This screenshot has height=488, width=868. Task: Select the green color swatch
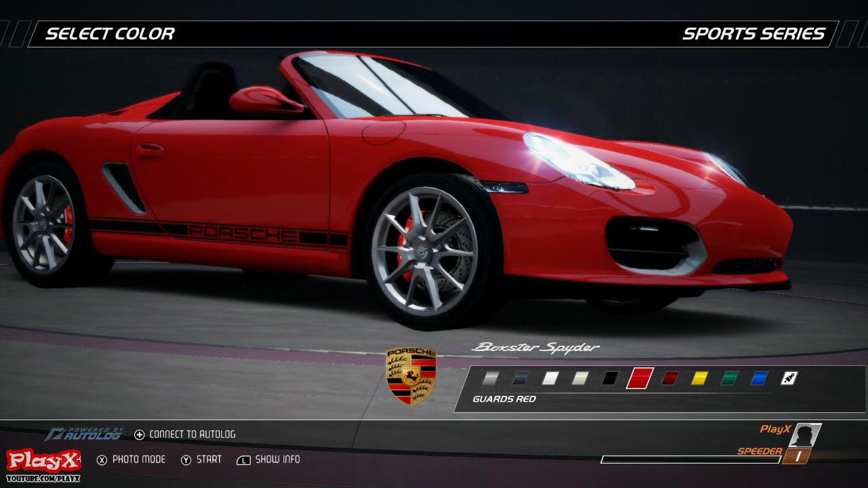(729, 378)
